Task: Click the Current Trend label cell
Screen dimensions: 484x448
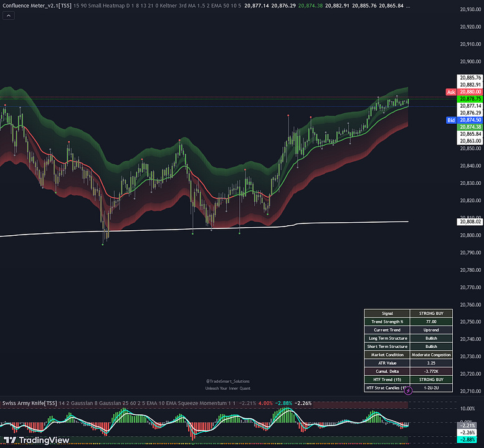Action: 387,330
